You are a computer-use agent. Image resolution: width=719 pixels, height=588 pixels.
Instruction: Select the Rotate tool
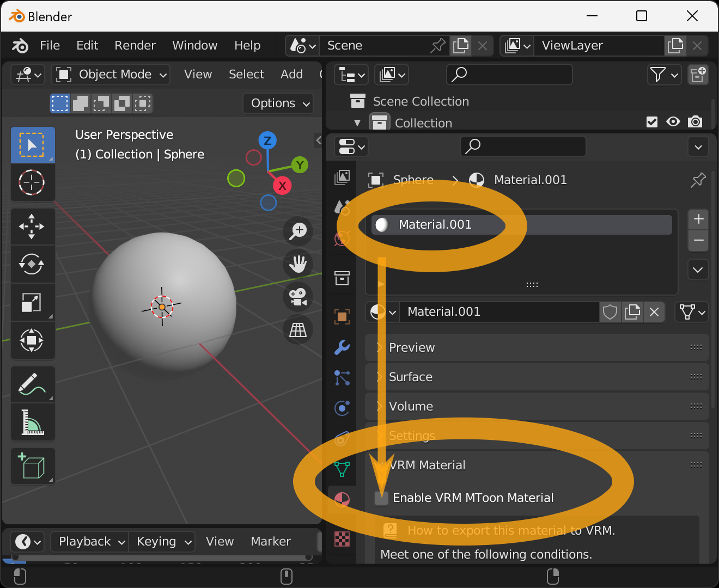pos(32,264)
